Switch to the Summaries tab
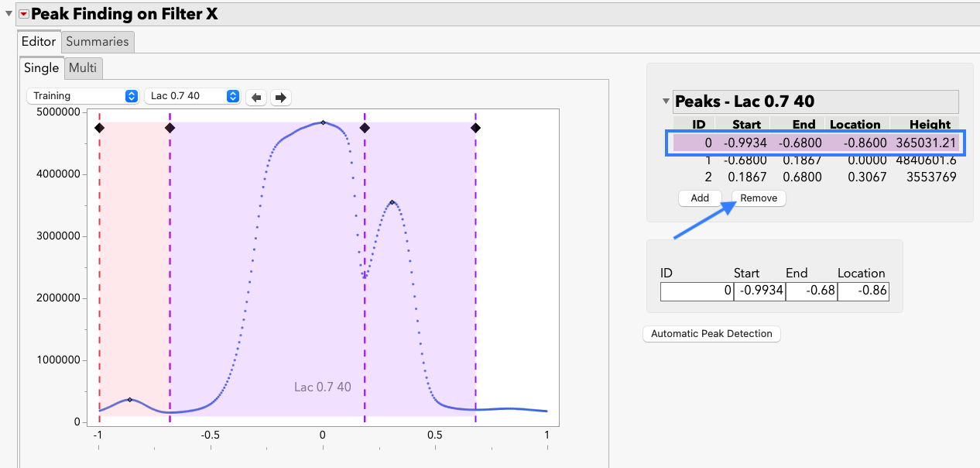This screenshot has width=980, height=468. pyautogui.click(x=98, y=41)
